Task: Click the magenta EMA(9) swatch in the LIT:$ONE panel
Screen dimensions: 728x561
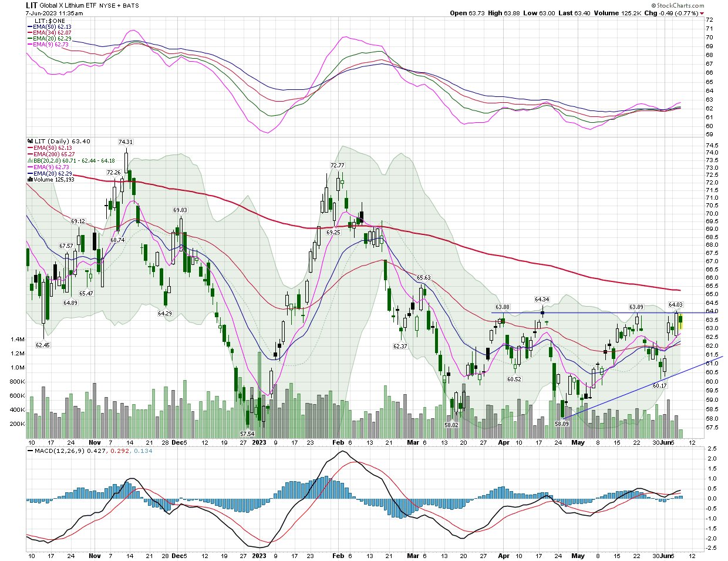Action: [30, 45]
